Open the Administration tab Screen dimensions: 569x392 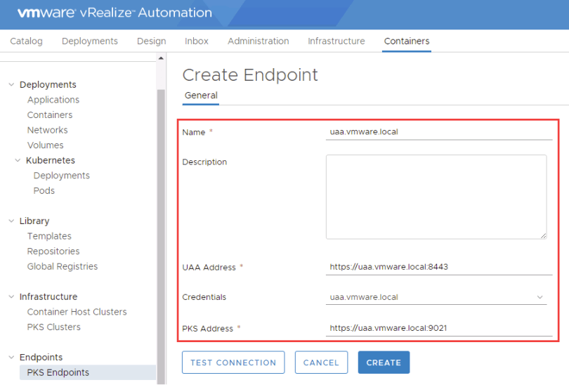(258, 41)
